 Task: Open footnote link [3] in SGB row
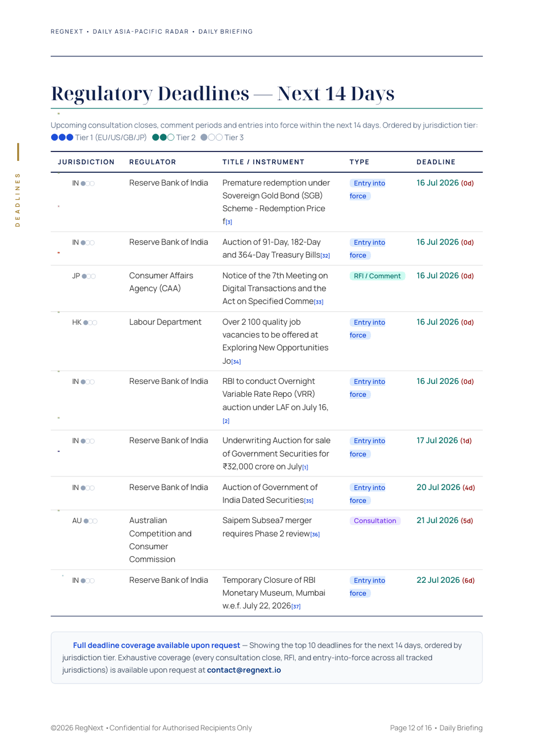[229, 223]
